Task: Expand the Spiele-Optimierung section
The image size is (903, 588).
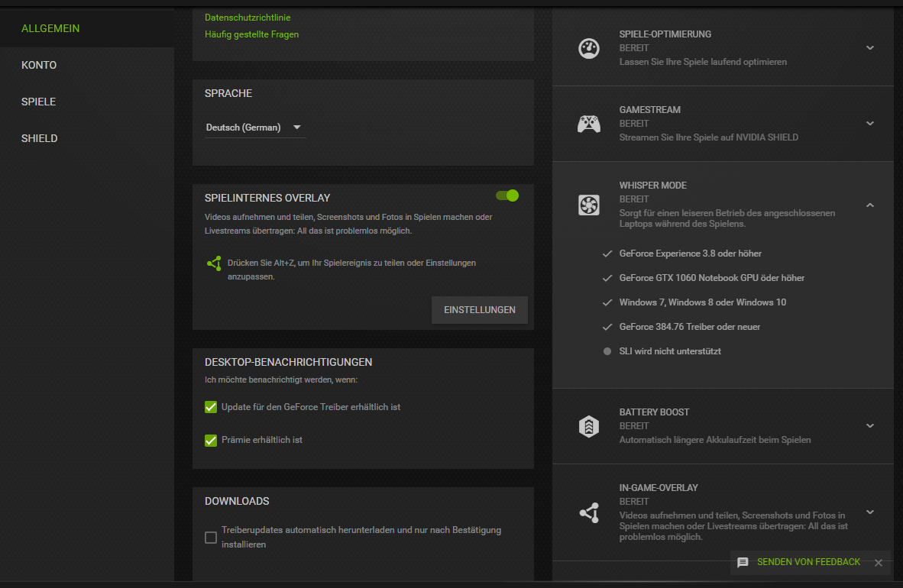Action: (870, 48)
